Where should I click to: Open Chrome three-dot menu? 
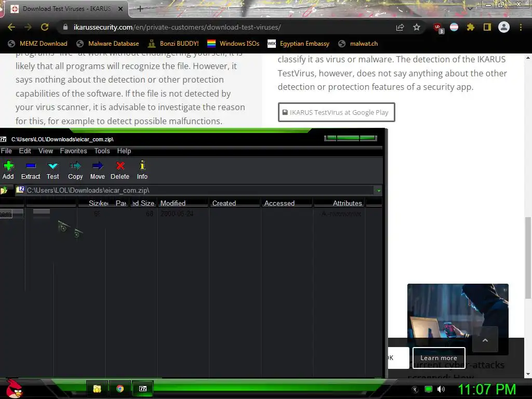tap(521, 27)
